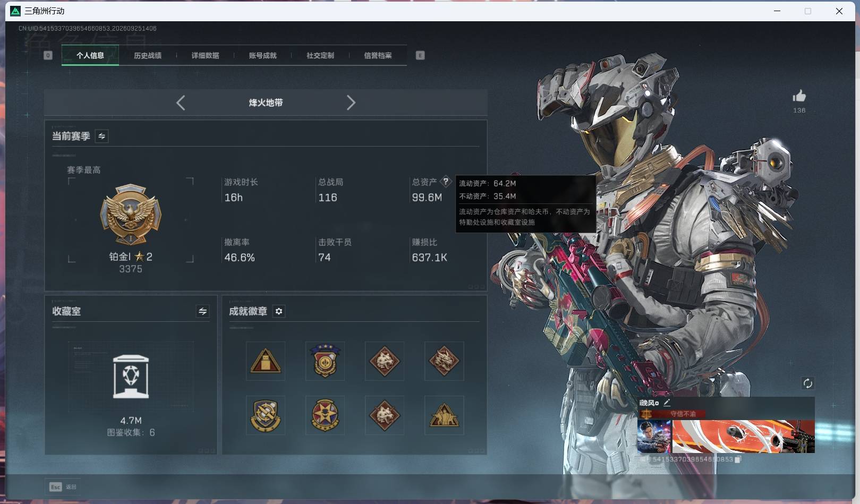Select the bottom-row wolf head diamond badge
The height and width of the screenshot is (504, 860).
[x=385, y=415]
